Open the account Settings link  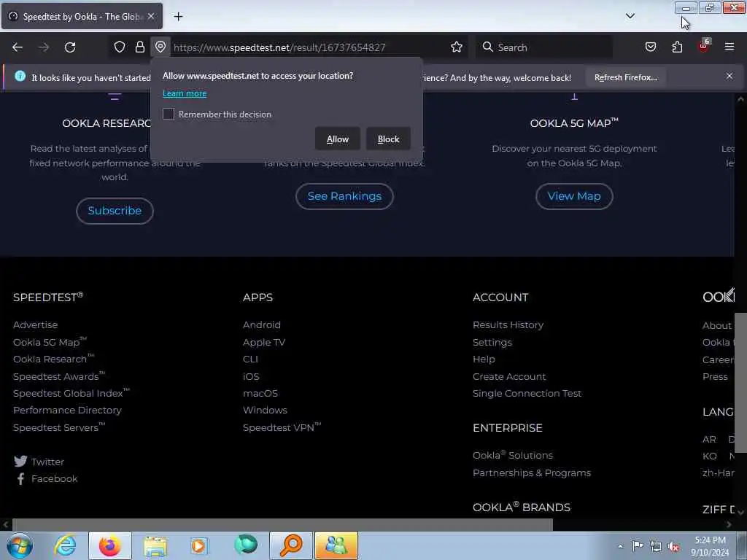coord(492,343)
